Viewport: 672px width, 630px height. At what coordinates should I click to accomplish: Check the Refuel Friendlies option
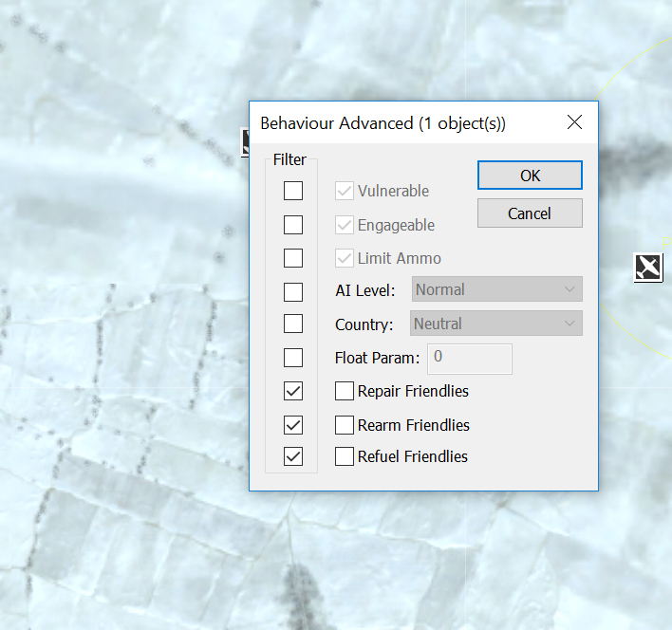(x=345, y=456)
